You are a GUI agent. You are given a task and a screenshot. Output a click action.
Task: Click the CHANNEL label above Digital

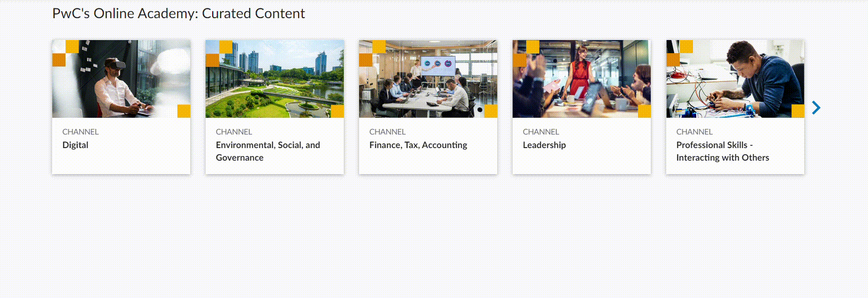pyautogui.click(x=80, y=132)
